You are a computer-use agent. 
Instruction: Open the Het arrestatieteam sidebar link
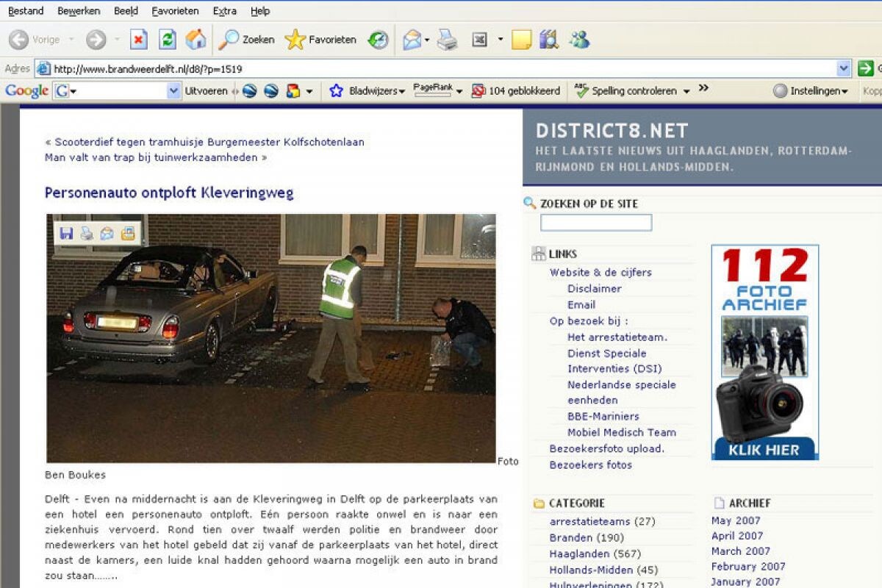[617, 337]
